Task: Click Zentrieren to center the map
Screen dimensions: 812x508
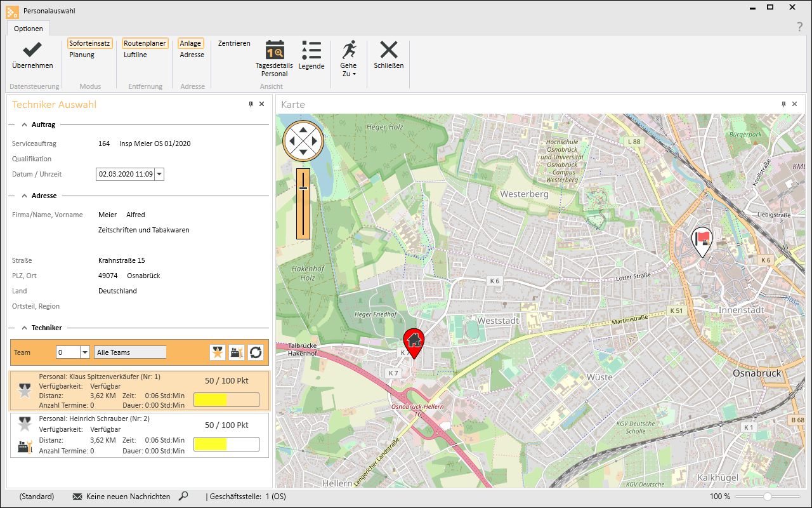Action: pyautogui.click(x=234, y=43)
